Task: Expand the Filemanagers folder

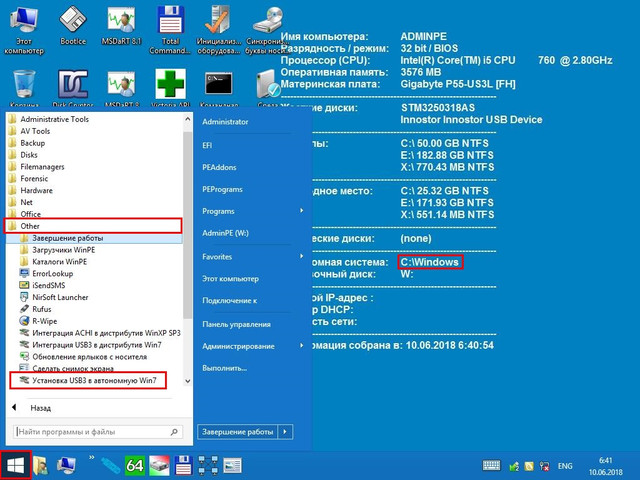Action: click(95, 167)
